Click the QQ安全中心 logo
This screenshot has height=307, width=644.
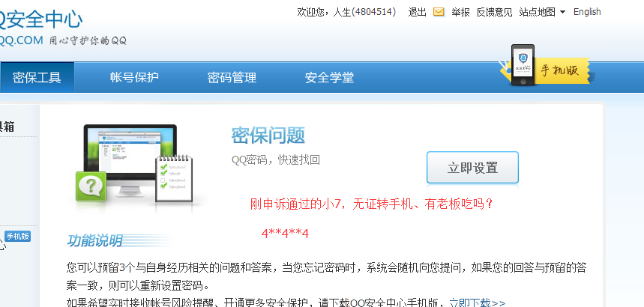[x=41, y=19]
